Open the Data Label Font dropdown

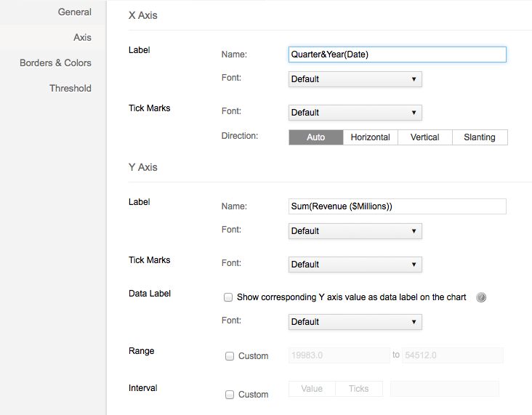[x=355, y=322]
